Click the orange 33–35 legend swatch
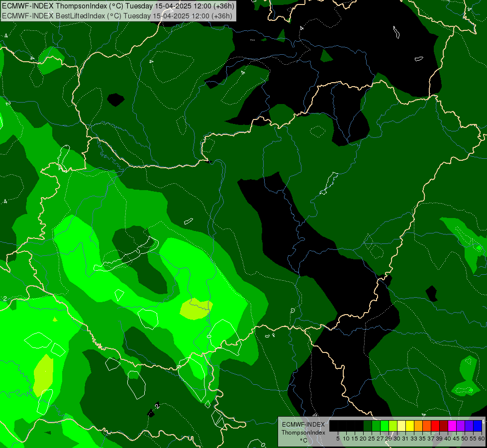487x448 pixels. point(418,426)
